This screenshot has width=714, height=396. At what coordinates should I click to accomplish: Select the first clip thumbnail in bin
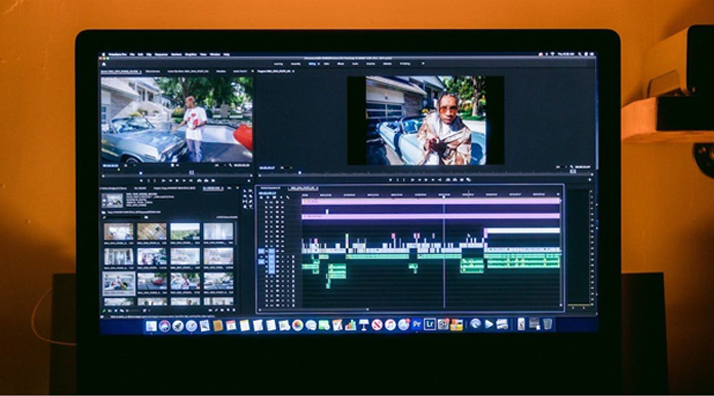[118, 232]
